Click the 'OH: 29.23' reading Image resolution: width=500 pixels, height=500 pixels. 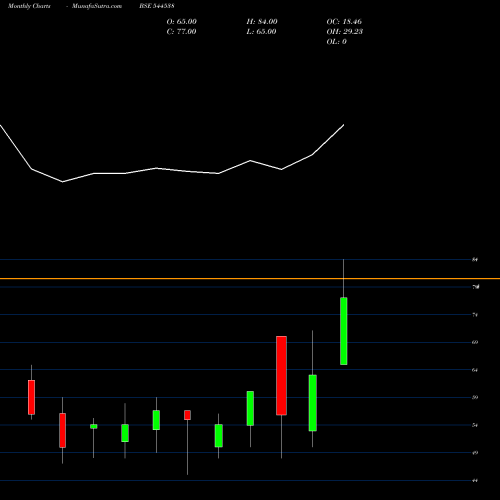345,32
